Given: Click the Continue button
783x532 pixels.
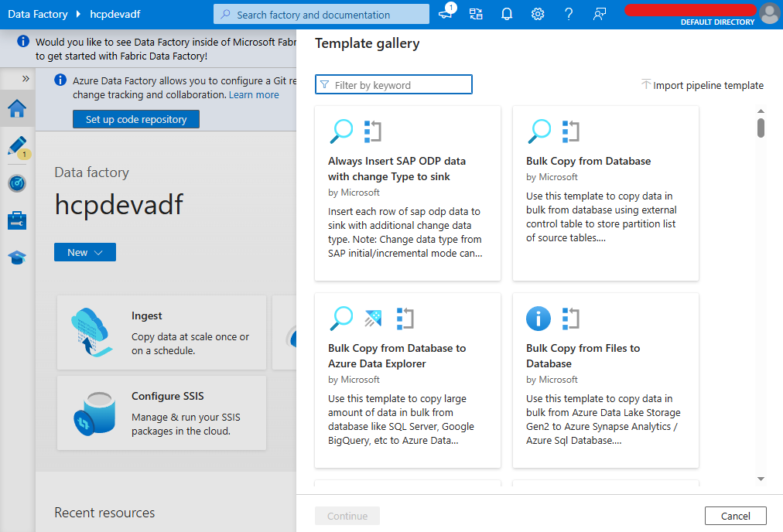Looking at the screenshot, I should 347,516.
